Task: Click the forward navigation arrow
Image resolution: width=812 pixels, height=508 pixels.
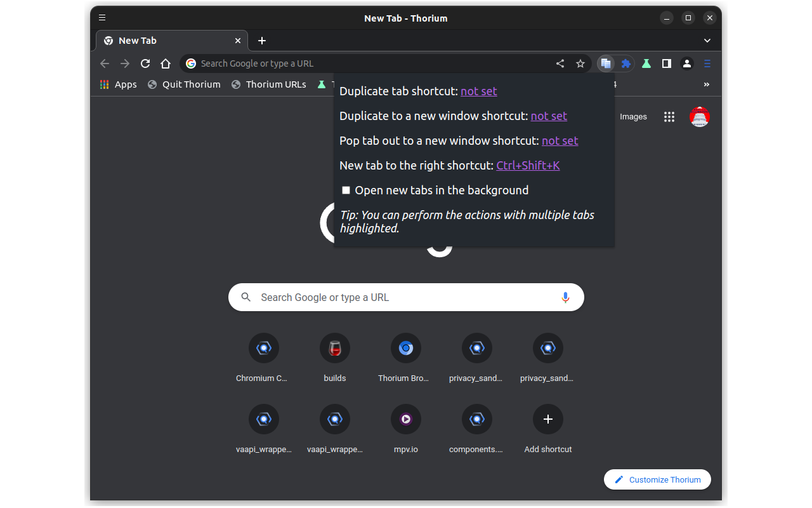Action: point(125,63)
